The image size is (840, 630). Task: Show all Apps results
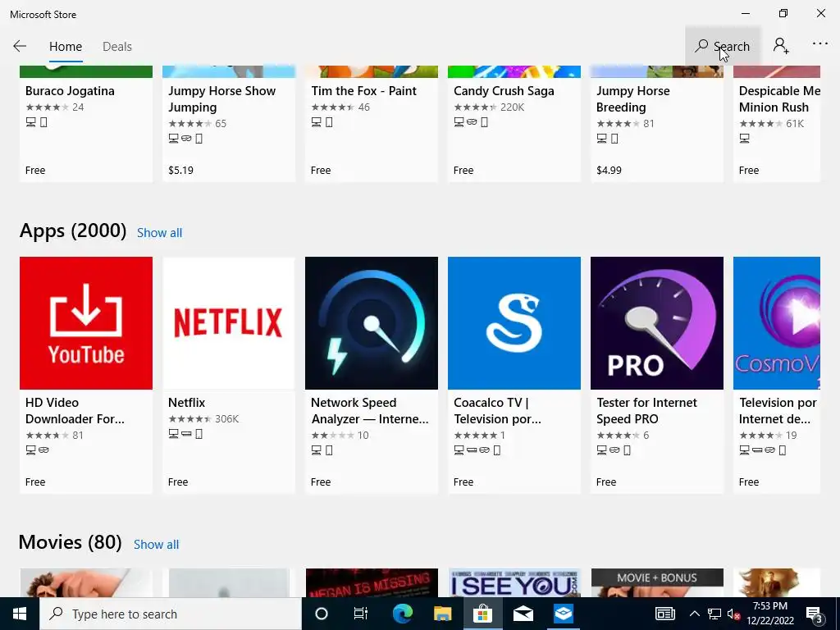[x=160, y=233]
